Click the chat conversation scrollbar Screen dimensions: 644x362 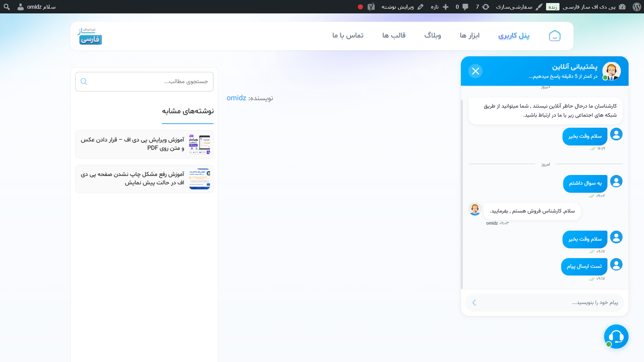point(462,194)
